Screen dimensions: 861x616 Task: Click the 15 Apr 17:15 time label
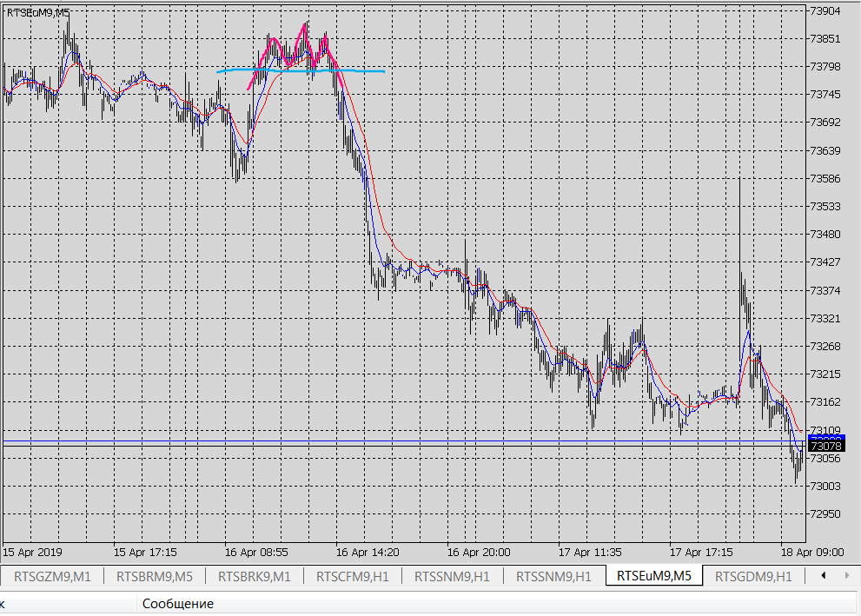(145, 553)
